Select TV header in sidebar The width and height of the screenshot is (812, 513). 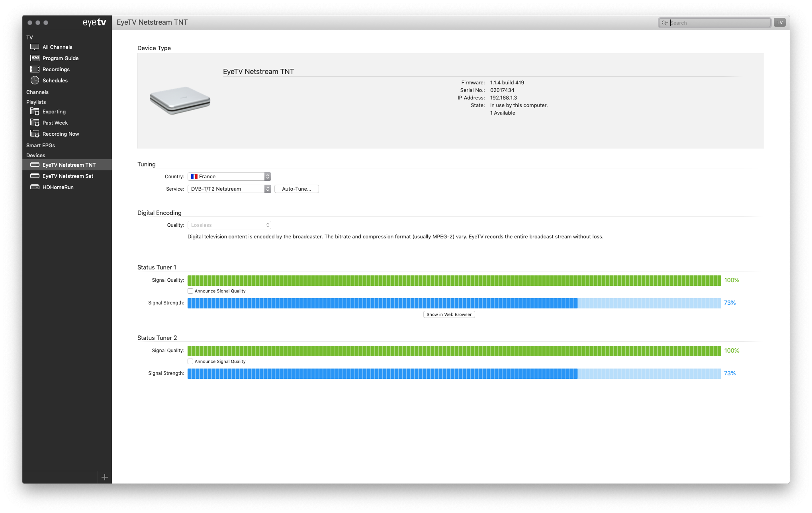[x=29, y=37]
